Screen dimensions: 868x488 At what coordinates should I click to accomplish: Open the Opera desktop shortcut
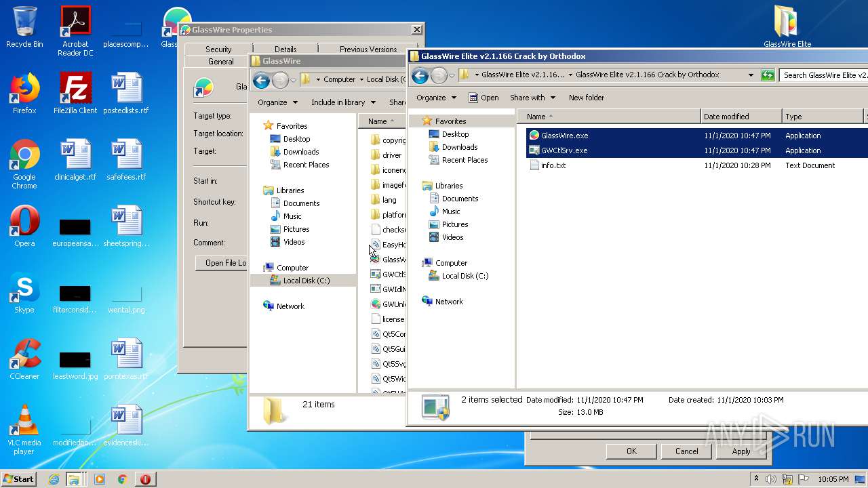tap(24, 226)
